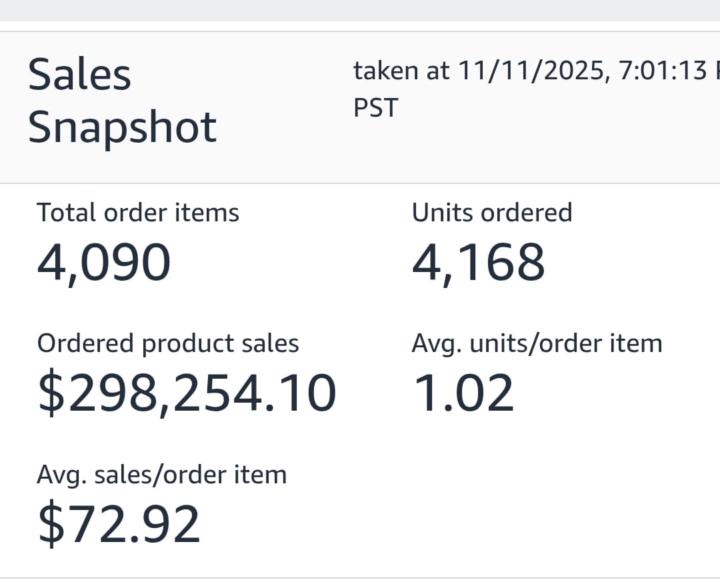Select the Avg. units/order item label
This screenshot has height=584, width=720.
pyautogui.click(x=537, y=343)
